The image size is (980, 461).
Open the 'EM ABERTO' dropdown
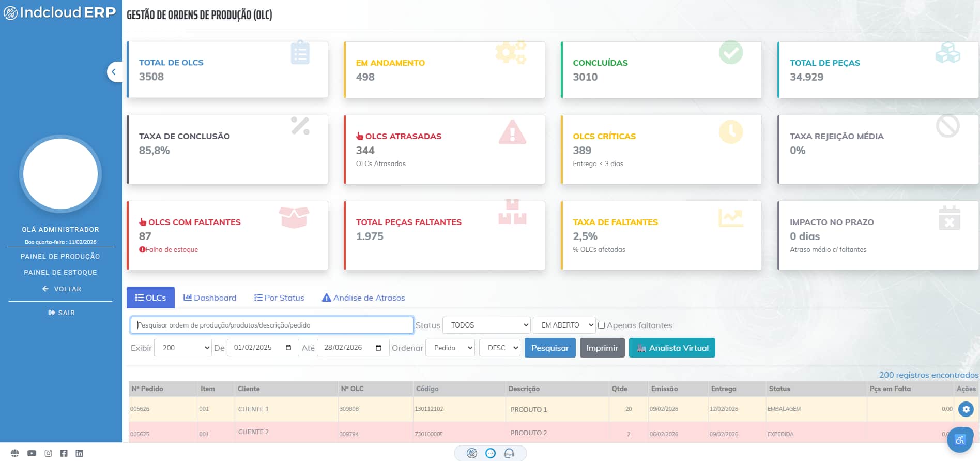pyautogui.click(x=564, y=325)
